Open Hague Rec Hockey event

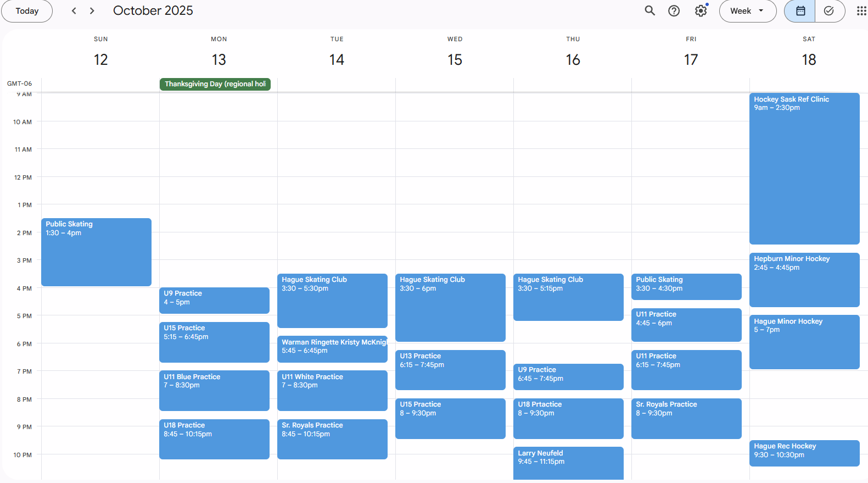tap(804, 453)
